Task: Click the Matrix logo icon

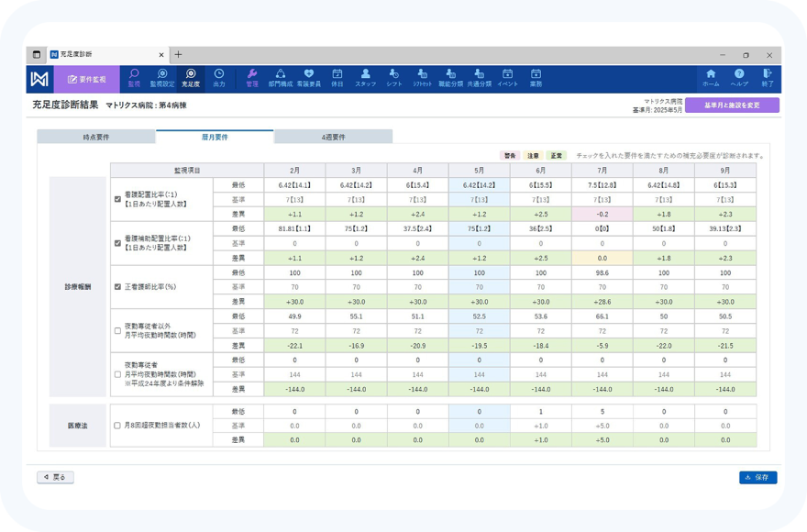Action: (39, 79)
